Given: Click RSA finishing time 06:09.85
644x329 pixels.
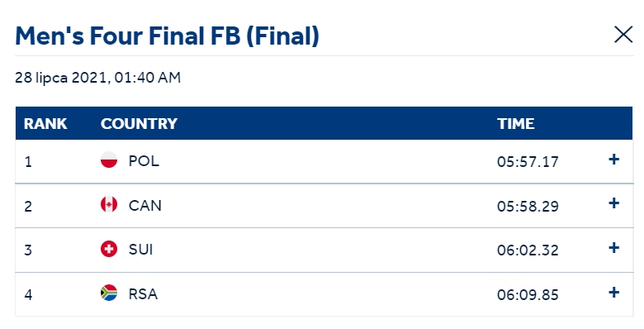Looking at the screenshot, I should [528, 295].
